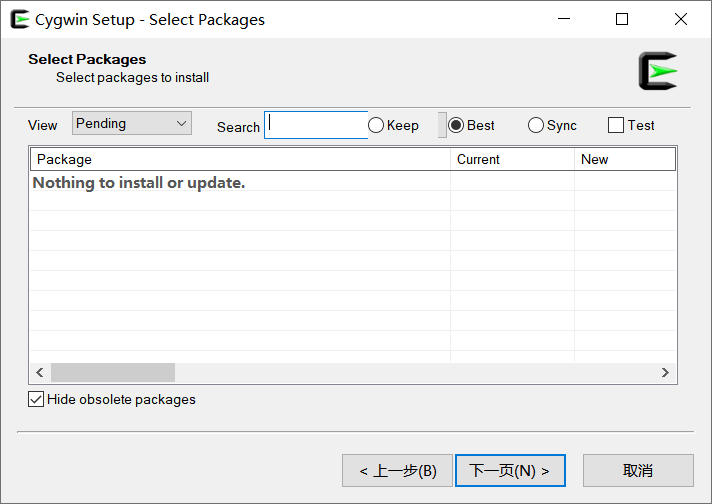Maximize the Cygwin Setup window
Image resolution: width=712 pixels, height=504 pixels.
click(622, 19)
